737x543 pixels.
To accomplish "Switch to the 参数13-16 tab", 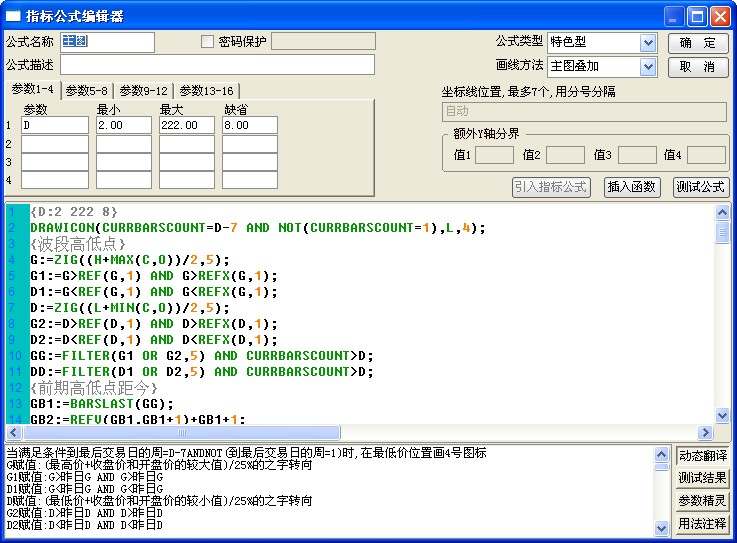I will pyautogui.click(x=206, y=91).
